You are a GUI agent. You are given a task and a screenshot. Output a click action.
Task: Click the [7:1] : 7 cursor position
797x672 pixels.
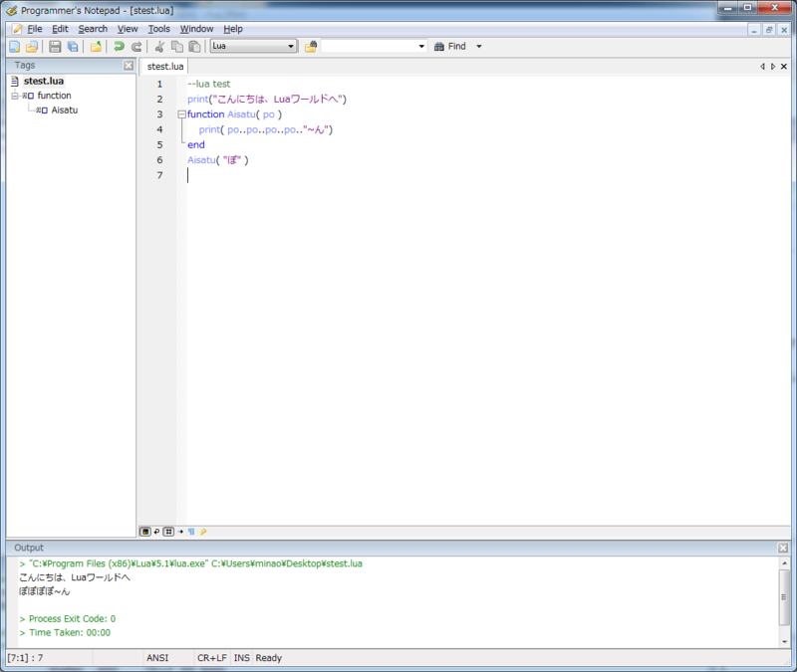(x=26, y=658)
